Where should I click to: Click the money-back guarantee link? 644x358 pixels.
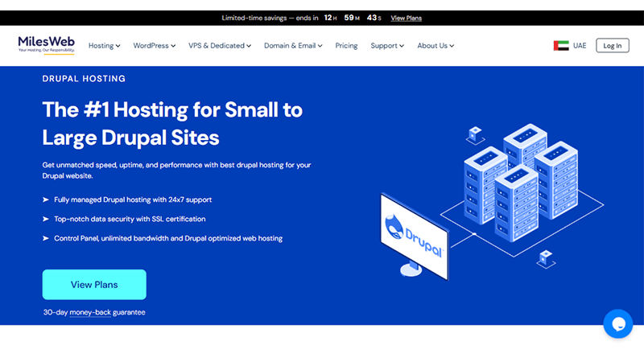point(90,312)
